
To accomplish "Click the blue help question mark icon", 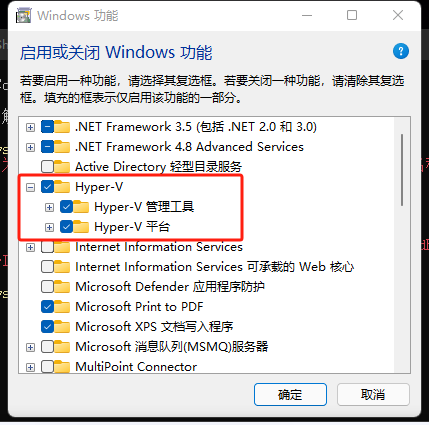I will click(x=401, y=51).
